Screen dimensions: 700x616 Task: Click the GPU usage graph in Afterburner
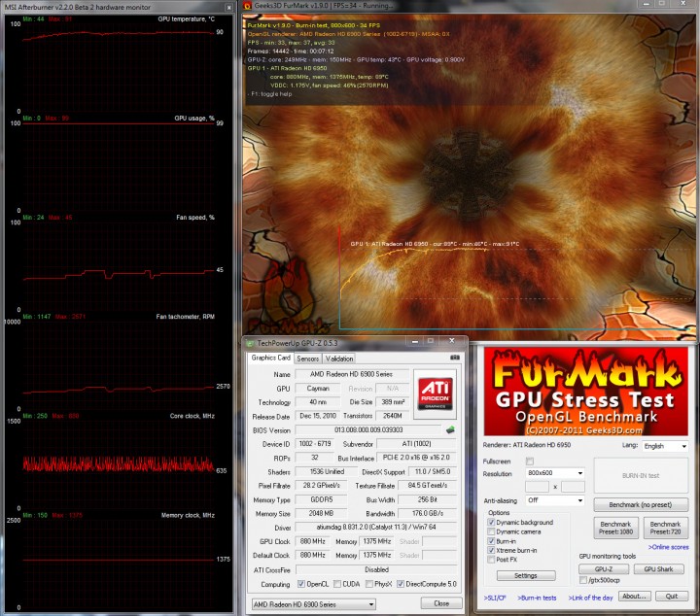click(119, 166)
